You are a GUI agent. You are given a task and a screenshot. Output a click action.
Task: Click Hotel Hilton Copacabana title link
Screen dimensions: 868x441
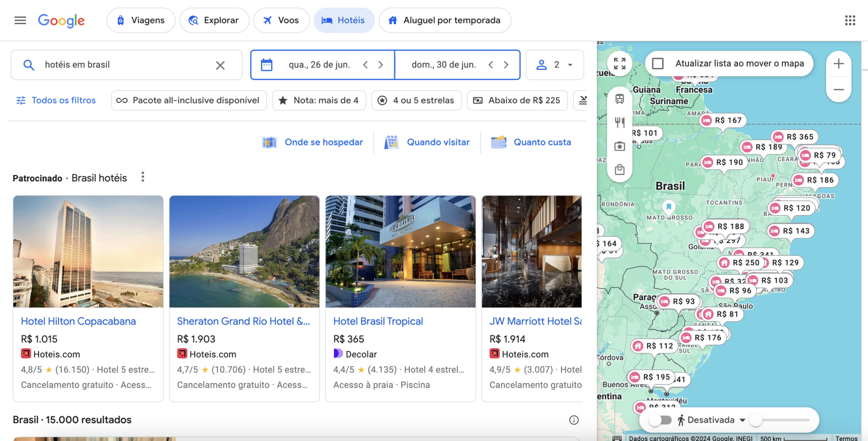78,321
